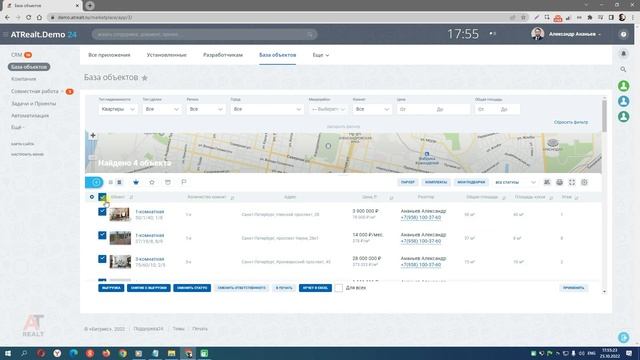Open the region dropdown in the filter

pos(206,109)
